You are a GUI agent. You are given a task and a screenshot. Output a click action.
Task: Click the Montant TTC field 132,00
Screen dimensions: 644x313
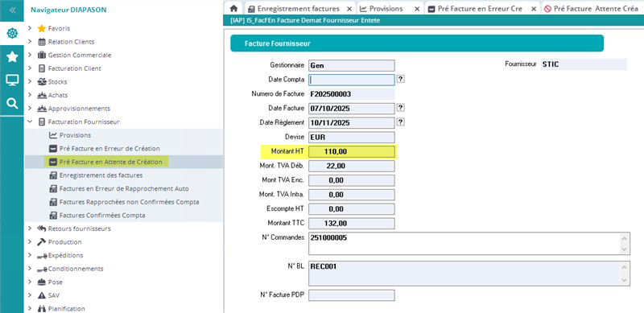(x=352, y=224)
